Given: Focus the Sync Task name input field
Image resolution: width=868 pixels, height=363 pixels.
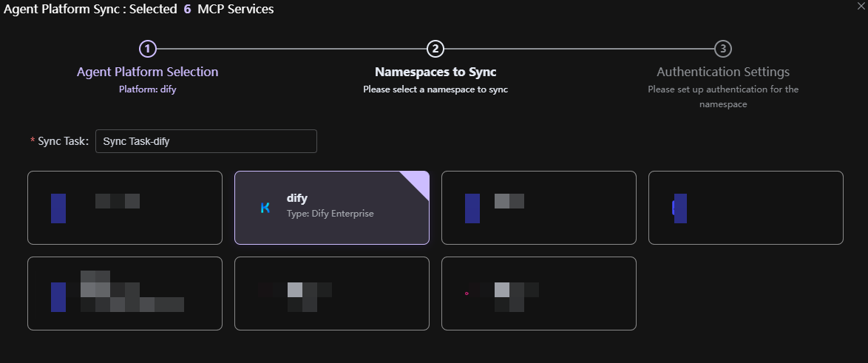Looking at the screenshot, I should coord(206,141).
